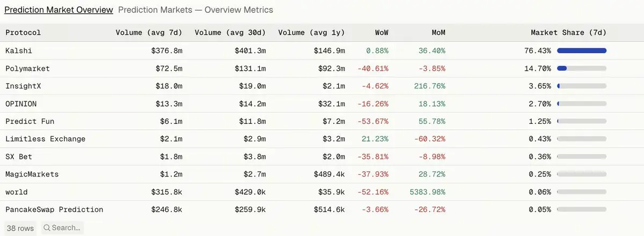The height and width of the screenshot is (236, 644).
Task: Sort by Market Share (7d) header
Action: click(x=568, y=33)
